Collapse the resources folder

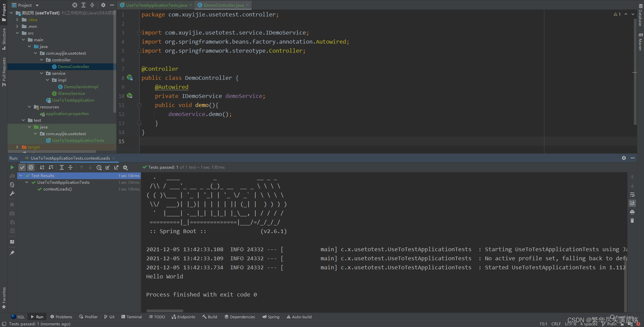[29, 107]
